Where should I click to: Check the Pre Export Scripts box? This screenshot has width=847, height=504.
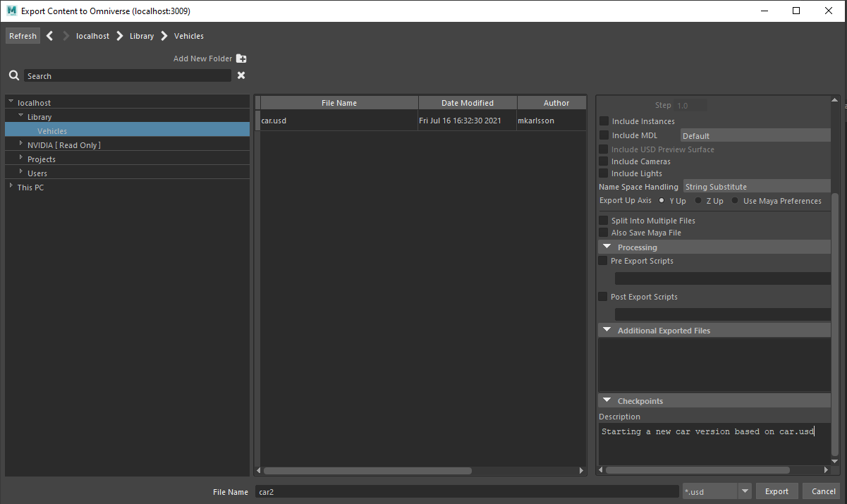tap(603, 261)
